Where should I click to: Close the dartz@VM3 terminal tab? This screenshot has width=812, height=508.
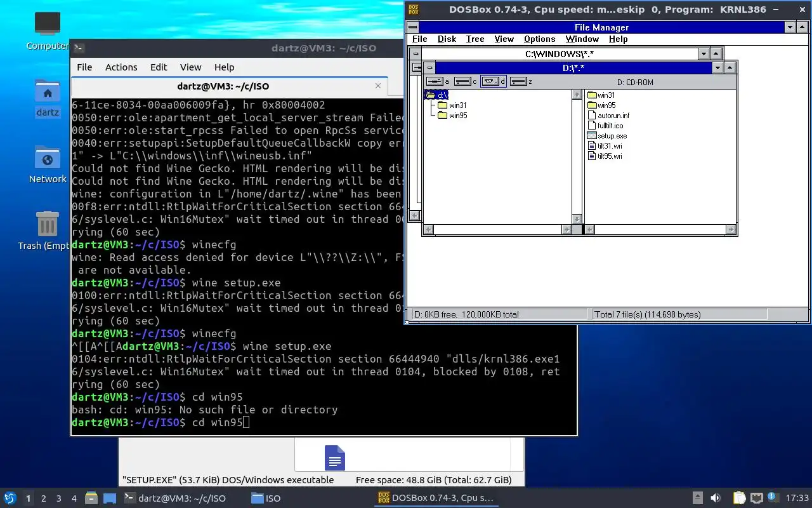point(378,86)
